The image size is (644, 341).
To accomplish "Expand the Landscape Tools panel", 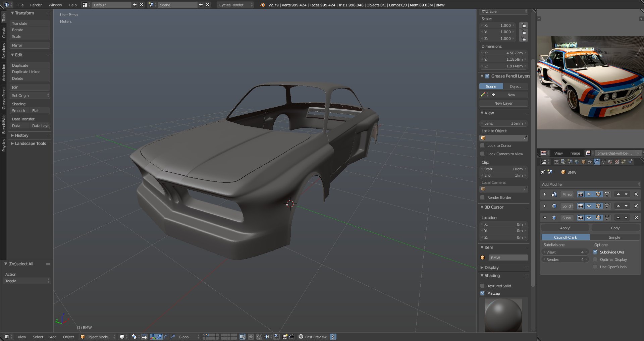I will (x=30, y=143).
